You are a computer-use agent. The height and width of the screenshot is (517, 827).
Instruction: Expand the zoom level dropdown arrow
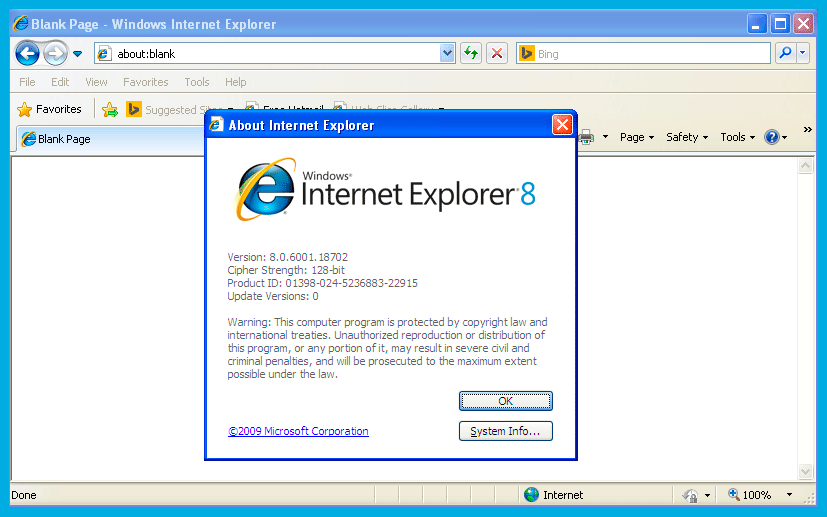(790, 495)
